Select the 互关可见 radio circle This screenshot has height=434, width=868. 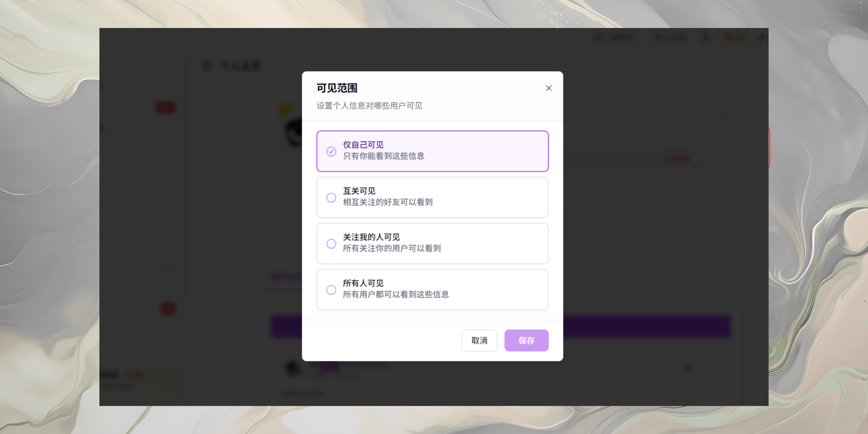pos(331,197)
